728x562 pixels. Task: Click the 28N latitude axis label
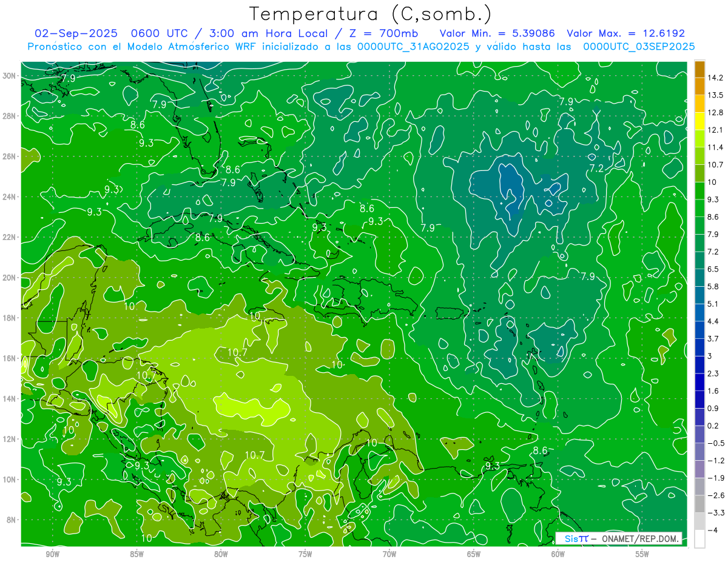pyautogui.click(x=9, y=116)
